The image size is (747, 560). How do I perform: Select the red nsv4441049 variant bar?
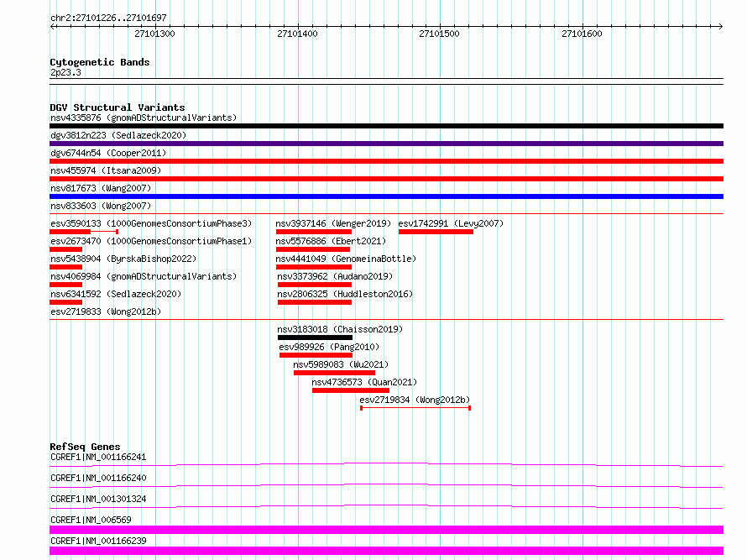pyautogui.click(x=313, y=267)
